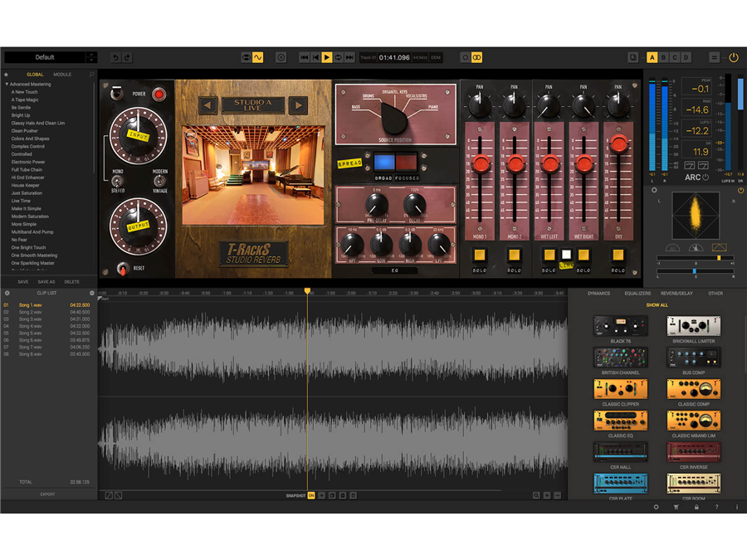
Task: Toggle Solo on the Dry channel
Action: coord(618,256)
